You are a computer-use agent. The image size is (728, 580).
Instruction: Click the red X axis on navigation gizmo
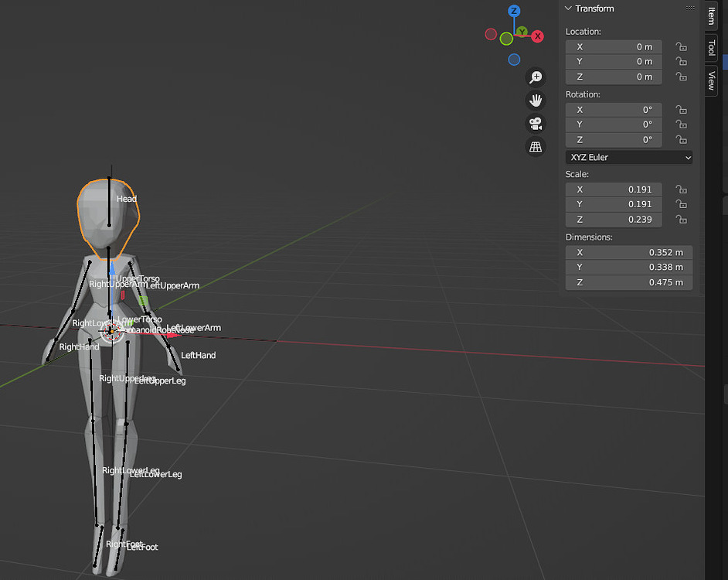click(538, 36)
